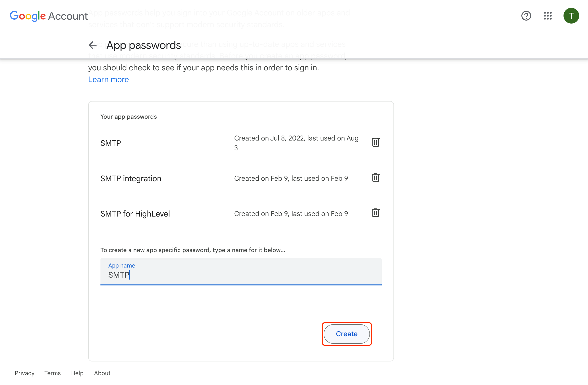Select the SMTP integration password row
The height and width of the screenshot is (385, 588).
[131, 178]
